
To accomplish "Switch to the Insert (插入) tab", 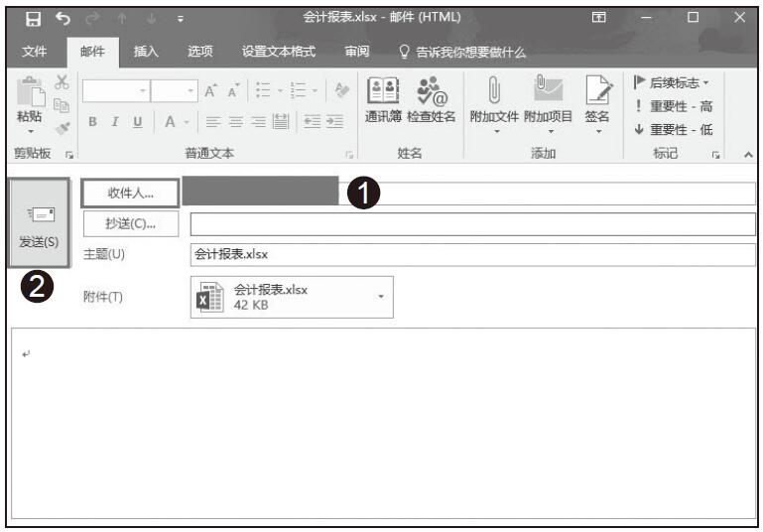I will pyautogui.click(x=147, y=52).
